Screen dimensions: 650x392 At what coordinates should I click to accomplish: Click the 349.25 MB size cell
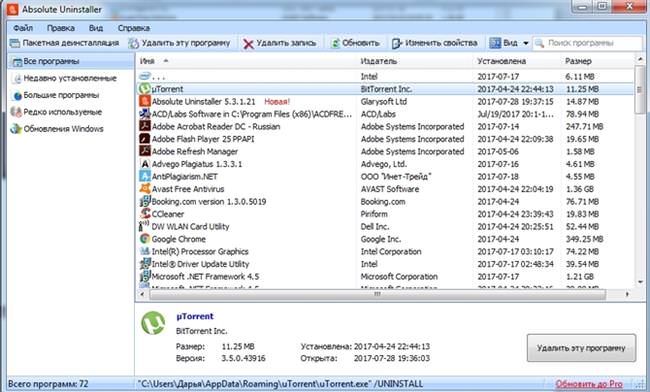[585, 239]
